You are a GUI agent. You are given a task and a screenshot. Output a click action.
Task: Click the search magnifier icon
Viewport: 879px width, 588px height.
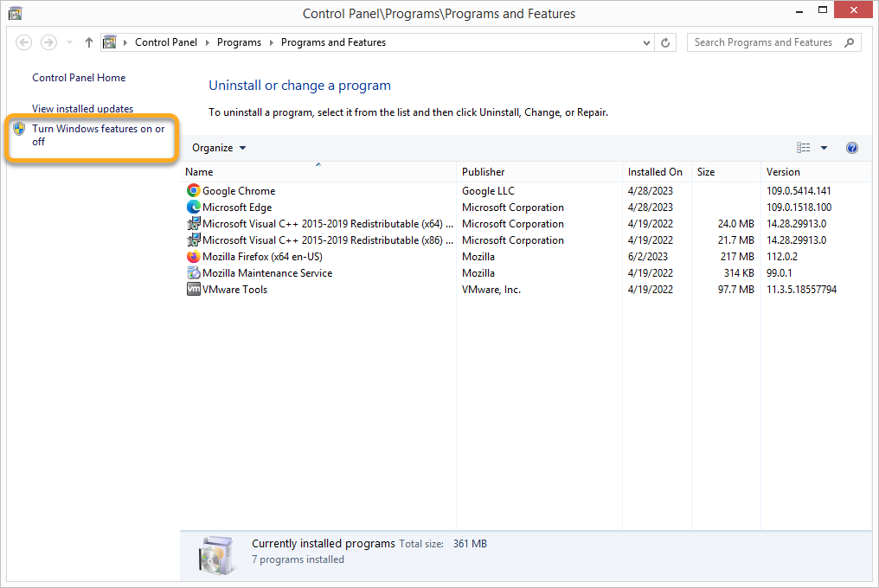(x=850, y=42)
